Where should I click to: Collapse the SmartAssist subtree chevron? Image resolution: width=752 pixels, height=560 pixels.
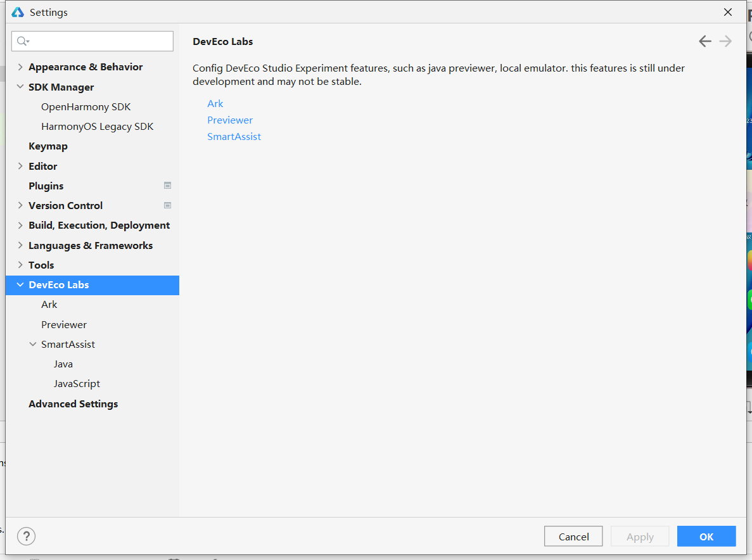[x=32, y=344]
